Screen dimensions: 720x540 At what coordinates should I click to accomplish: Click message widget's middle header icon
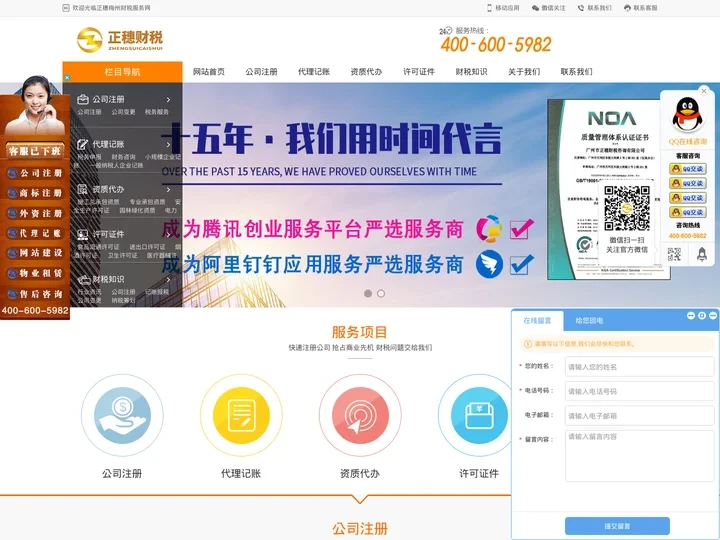pyautogui.click(x=702, y=315)
